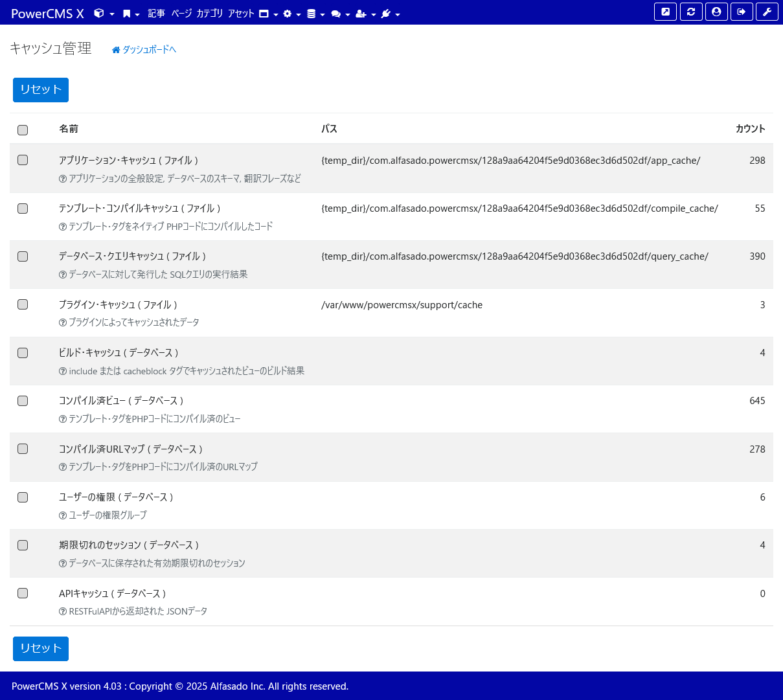This screenshot has width=783, height=700.
Task: Expand the cube icon dropdown in navbar
Action: coord(104,14)
